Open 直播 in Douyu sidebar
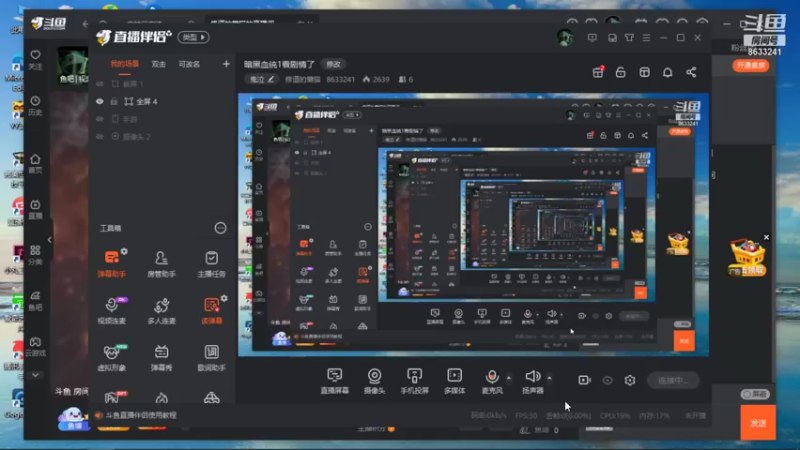The width and height of the screenshot is (800, 450). (35, 210)
